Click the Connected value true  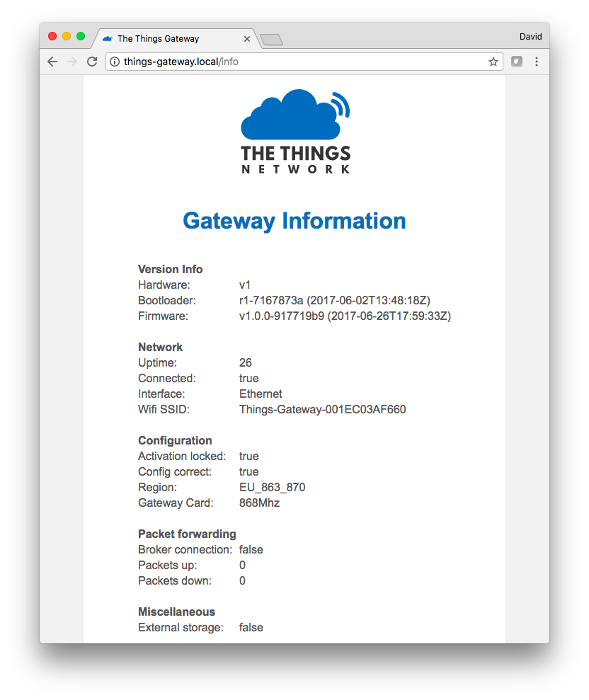[x=248, y=378]
